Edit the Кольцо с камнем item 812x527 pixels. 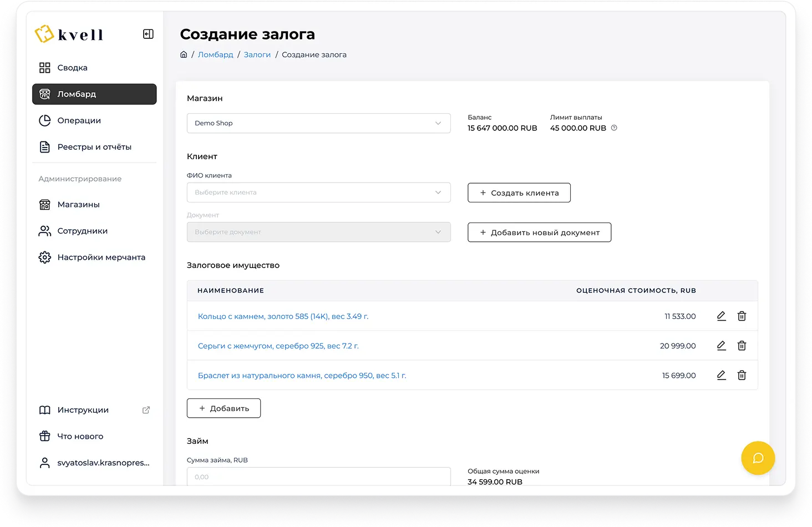click(x=721, y=316)
